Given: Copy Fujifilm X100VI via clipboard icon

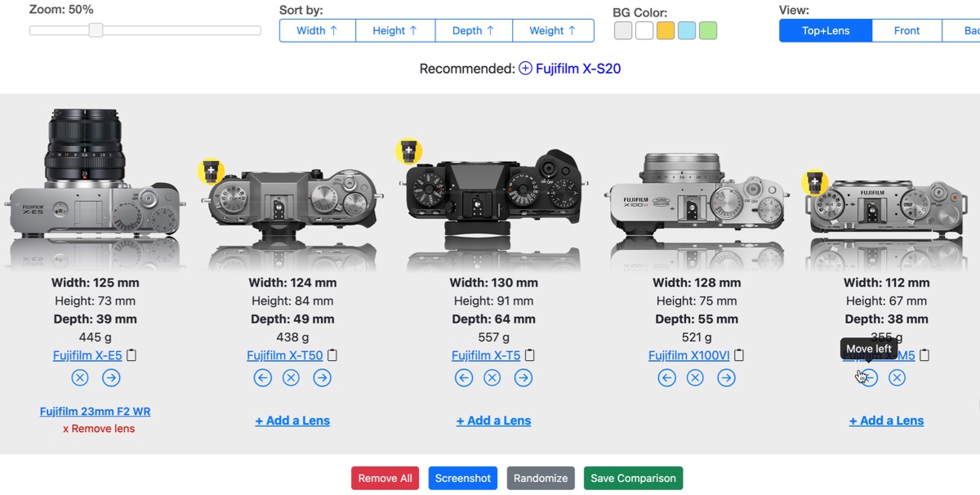Looking at the screenshot, I should point(739,355).
